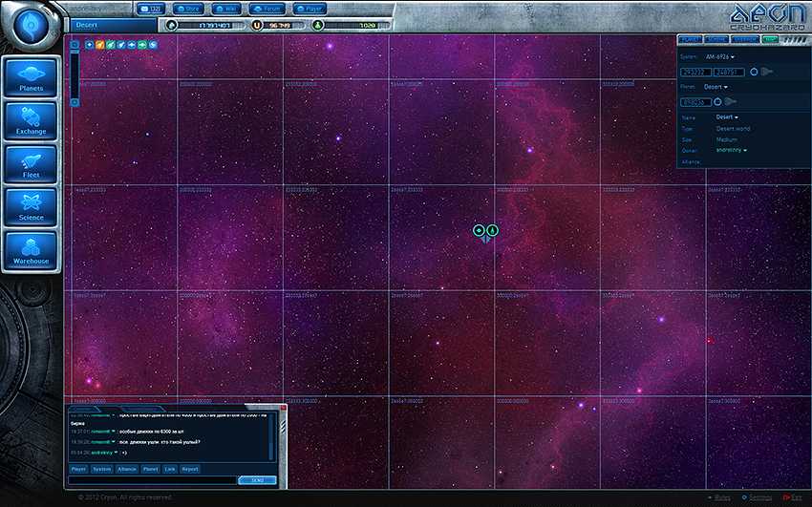Toggle the fourth blue map filter icon

click(121, 45)
